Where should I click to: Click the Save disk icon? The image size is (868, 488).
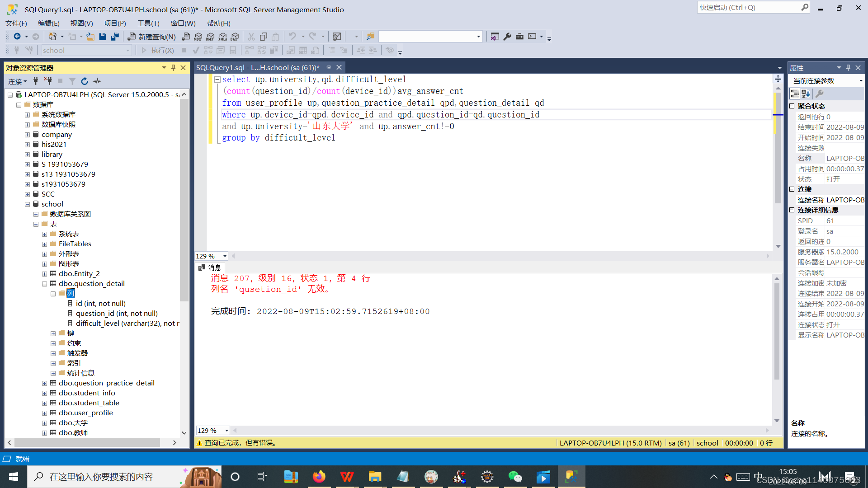pos(103,37)
